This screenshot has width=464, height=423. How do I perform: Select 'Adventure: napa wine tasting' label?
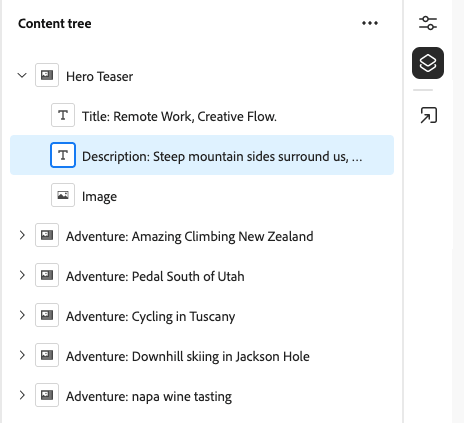coord(149,396)
